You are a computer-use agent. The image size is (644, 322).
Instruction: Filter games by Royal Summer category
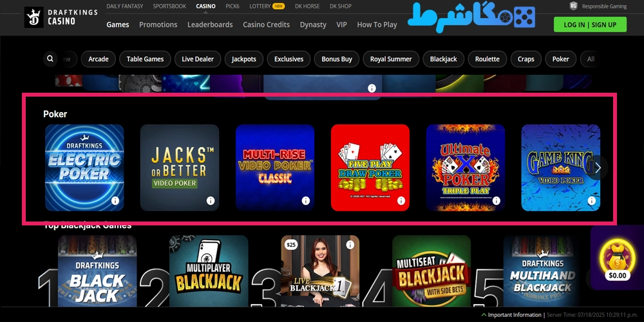(391, 59)
